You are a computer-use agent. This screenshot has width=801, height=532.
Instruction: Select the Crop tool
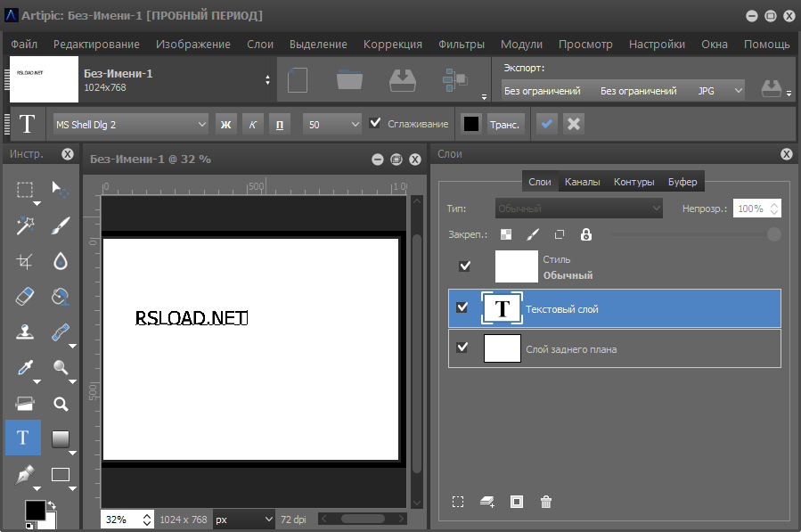25,261
